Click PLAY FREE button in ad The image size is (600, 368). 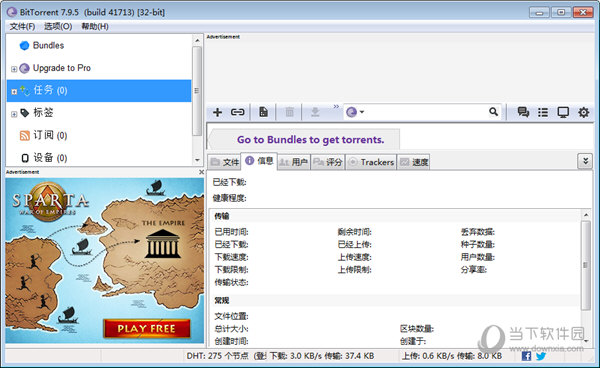(147, 329)
